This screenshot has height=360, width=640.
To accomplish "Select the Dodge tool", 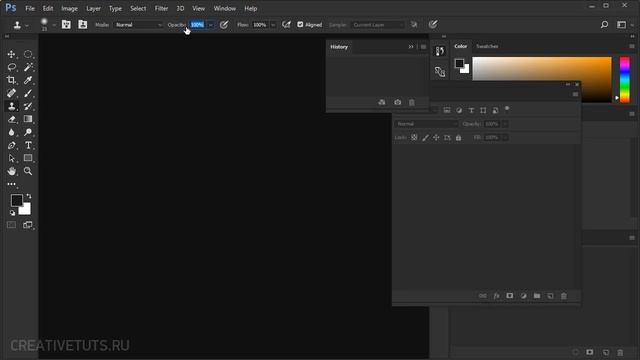I will tap(28, 132).
